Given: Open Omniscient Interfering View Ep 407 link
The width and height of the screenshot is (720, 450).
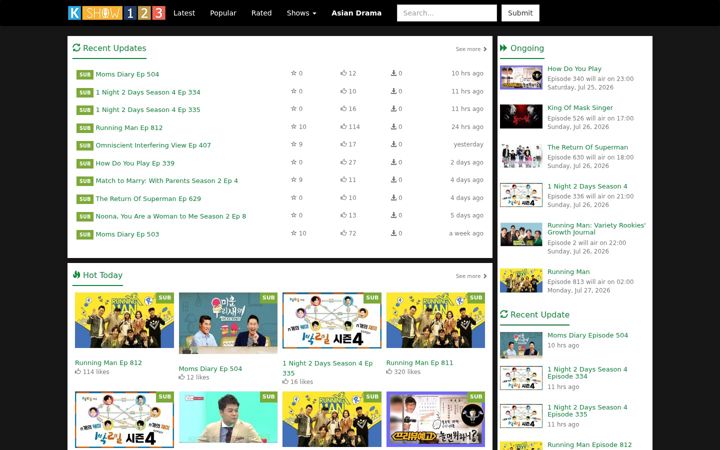Looking at the screenshot, I should 153,145.
